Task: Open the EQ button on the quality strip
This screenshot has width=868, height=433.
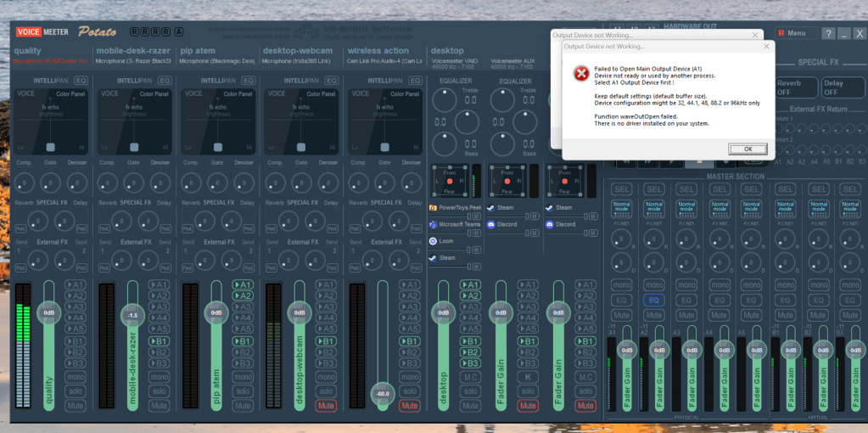Action: tap(81, 81)
